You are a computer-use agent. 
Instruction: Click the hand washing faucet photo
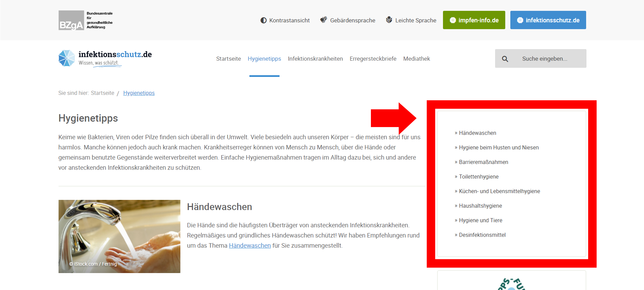[119, 236]
